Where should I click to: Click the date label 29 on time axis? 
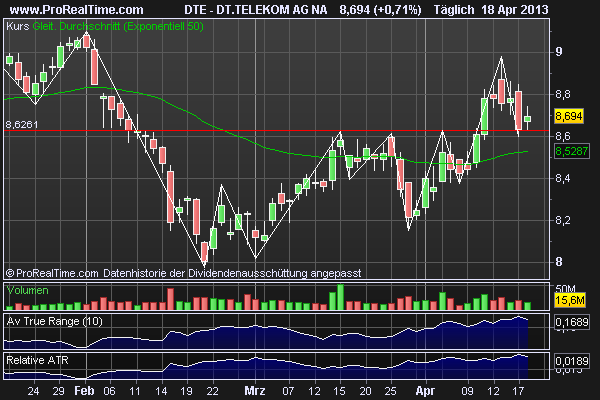pyautogui.click(x=59, y=391)
